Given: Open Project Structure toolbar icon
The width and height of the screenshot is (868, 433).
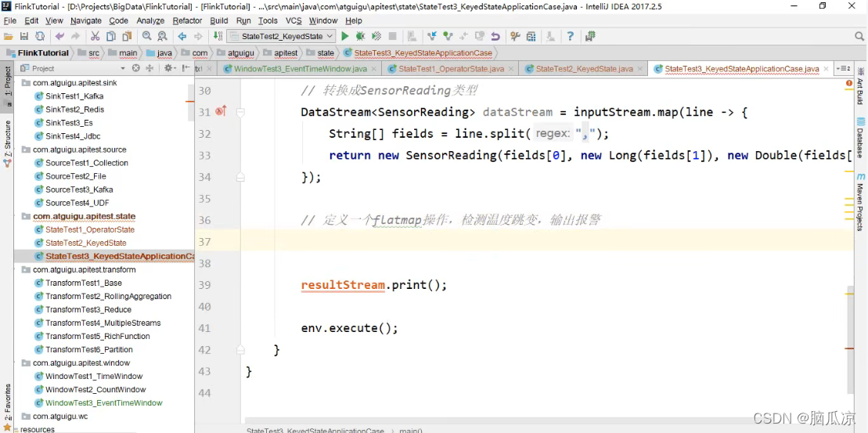Looking at the screenshot, I should click(531, 36).
